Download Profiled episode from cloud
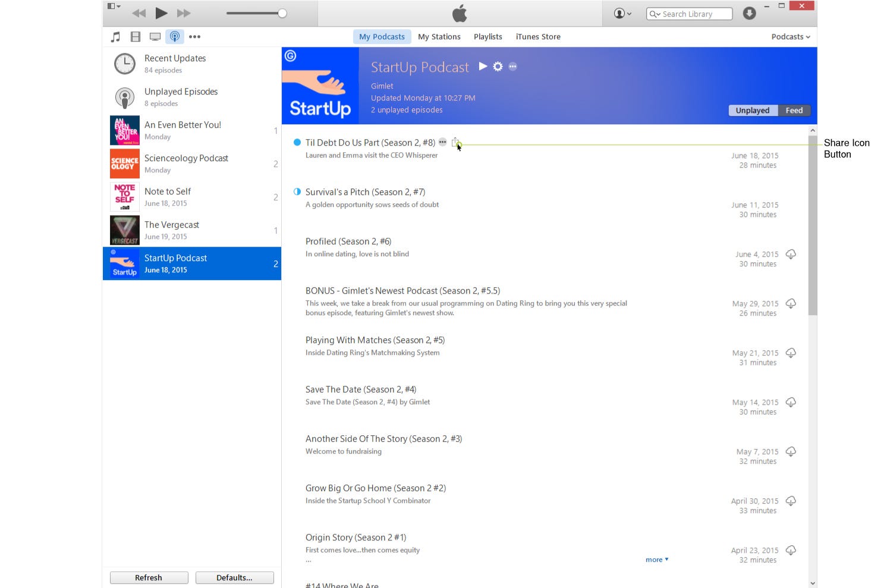The height and width of the screenshot is (588, 887). tap(791, 254)
